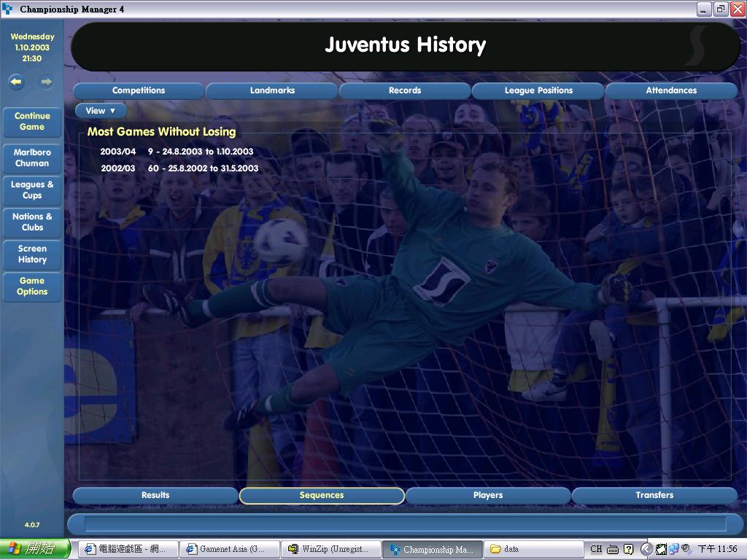Screen dimensions: 747x560
Task: Open Game Options
Action: pos(32,286)
